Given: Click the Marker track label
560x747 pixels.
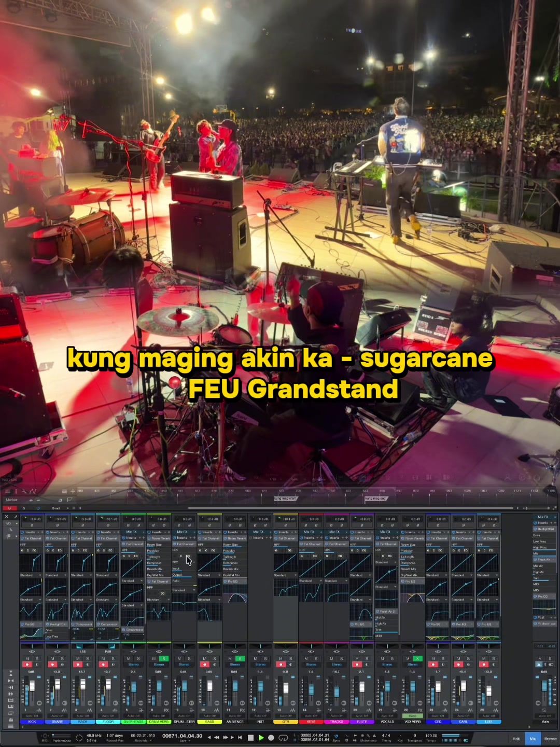Looking at the screenshot, I should click(12, 500).
